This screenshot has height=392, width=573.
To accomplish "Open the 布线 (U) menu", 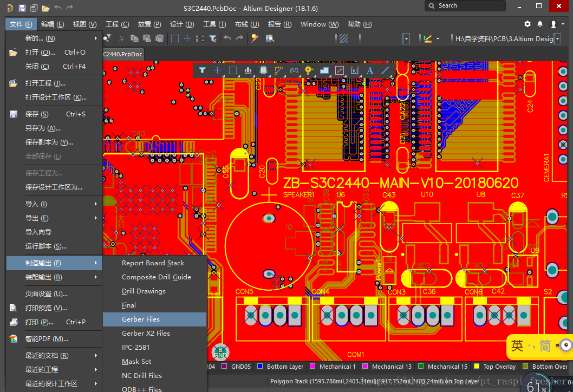I will [x=247, y=24].
